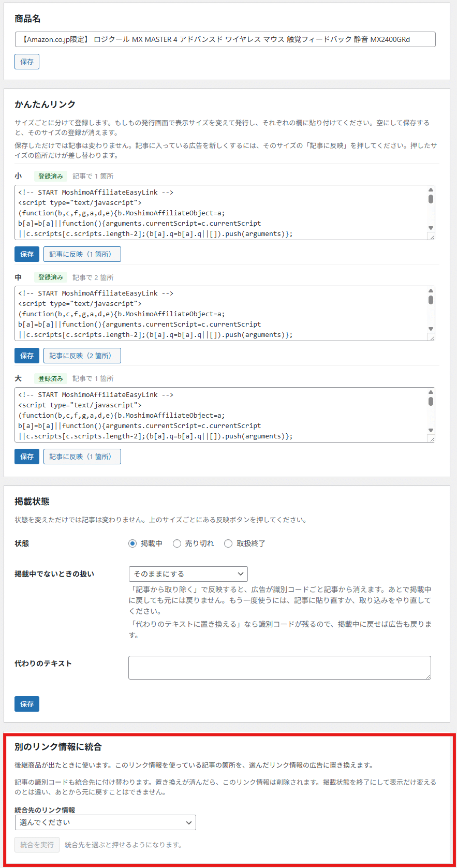Click scroll-up arrow in 小 textarea
Viewport: 457px width, 868px height.
[x=431, y=189]
